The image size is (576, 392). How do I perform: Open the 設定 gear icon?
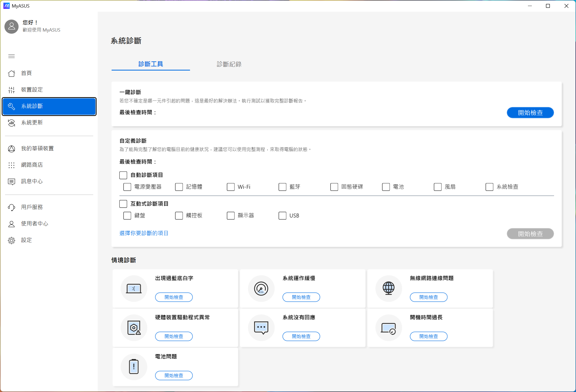point(11,240)
